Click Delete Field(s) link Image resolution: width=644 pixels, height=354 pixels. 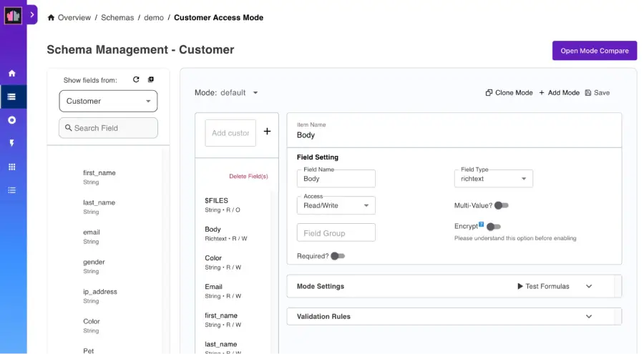[248, 176]
